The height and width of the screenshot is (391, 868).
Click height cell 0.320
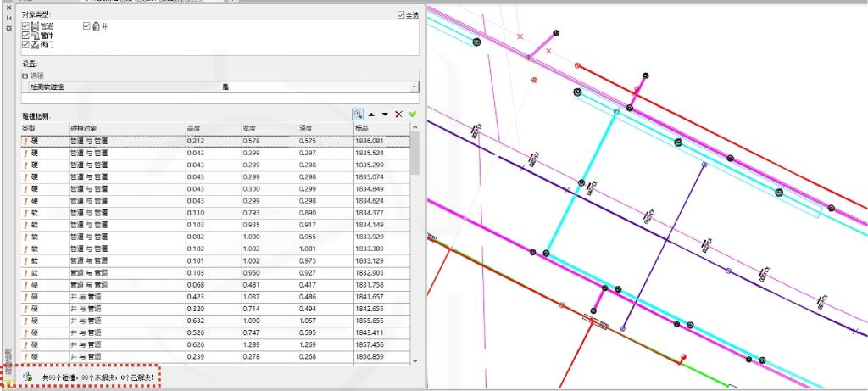tap(214, 309)
